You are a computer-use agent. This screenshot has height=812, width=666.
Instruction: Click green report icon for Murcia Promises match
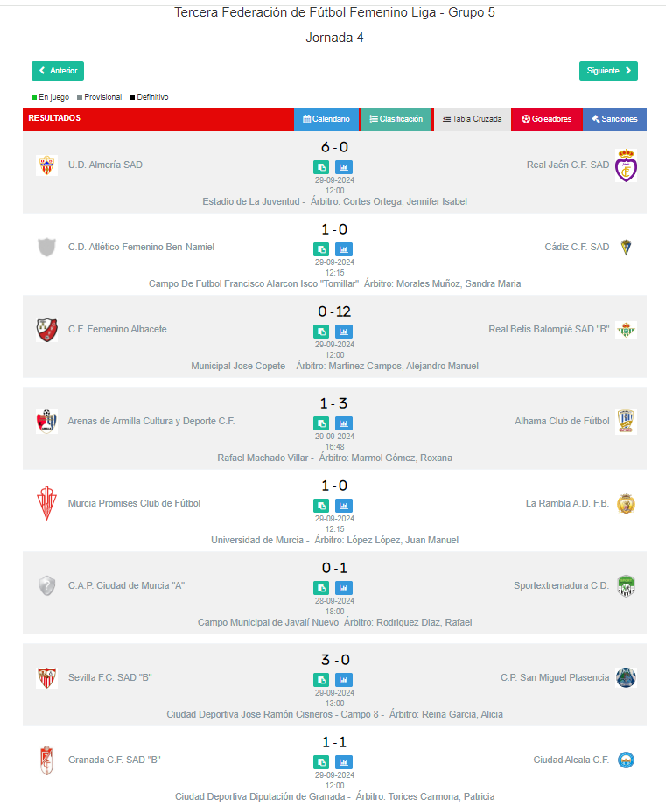(322, 506)
